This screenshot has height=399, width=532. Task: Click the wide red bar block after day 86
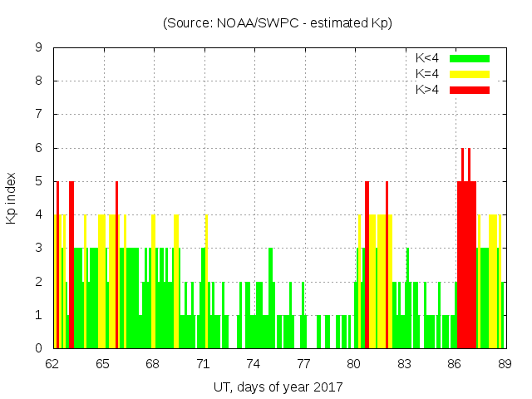pyautogui.click(x=466, y=266)
